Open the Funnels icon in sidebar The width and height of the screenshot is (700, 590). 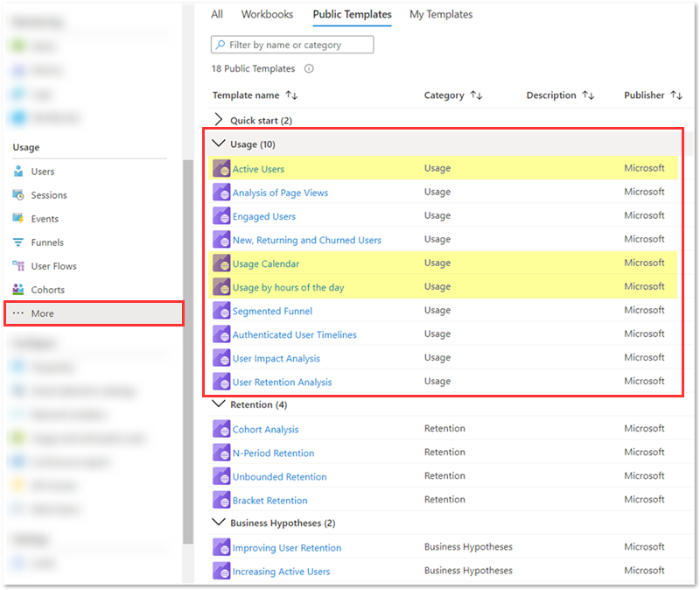(18, 242)
